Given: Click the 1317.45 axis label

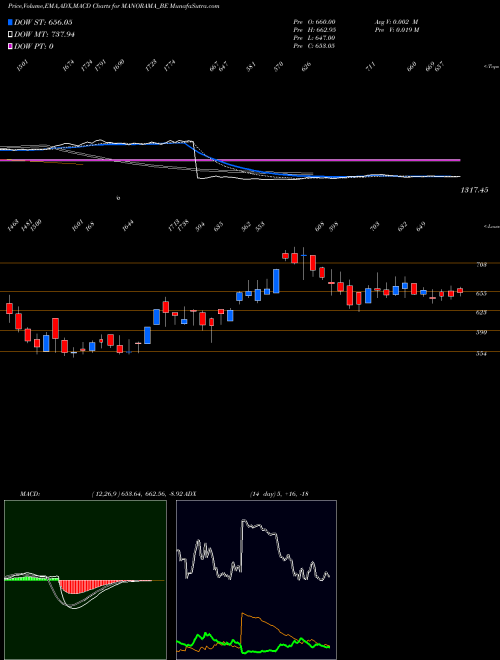Looking at the screenshot, I should [x=474, y=190].
